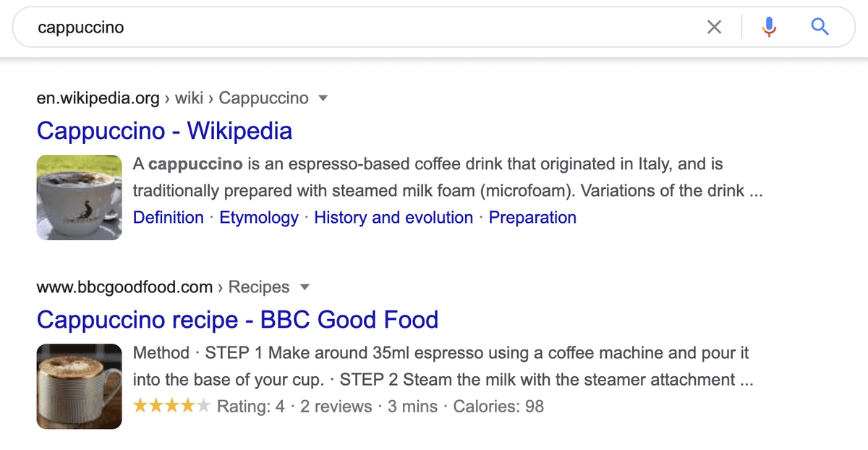
Task: Click the Wikipedia cappuccino cup thumbnail
Action: [x=79, y=197]
